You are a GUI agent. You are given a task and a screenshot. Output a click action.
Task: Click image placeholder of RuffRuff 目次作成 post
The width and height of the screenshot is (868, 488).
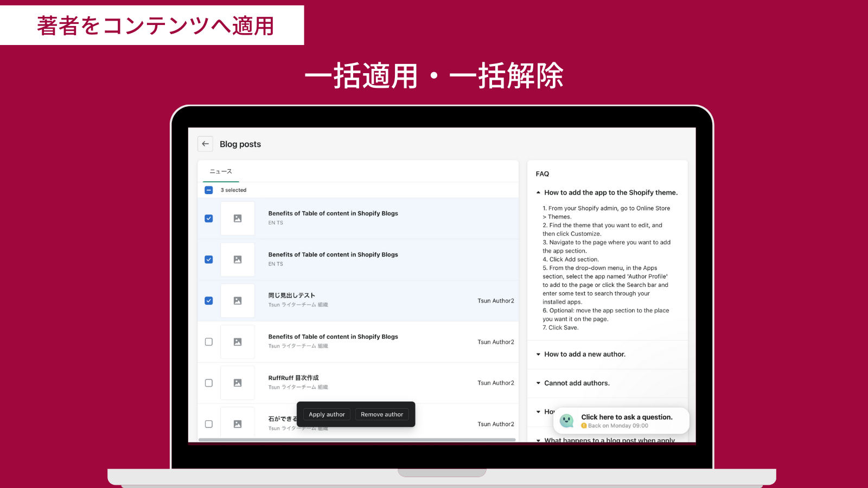(238, 383)
